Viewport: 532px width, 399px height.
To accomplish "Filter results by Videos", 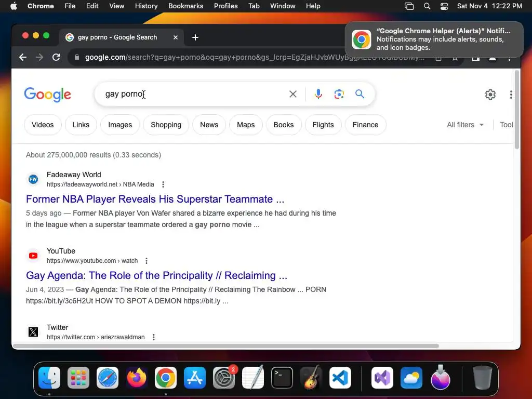I will click(43, 125).
